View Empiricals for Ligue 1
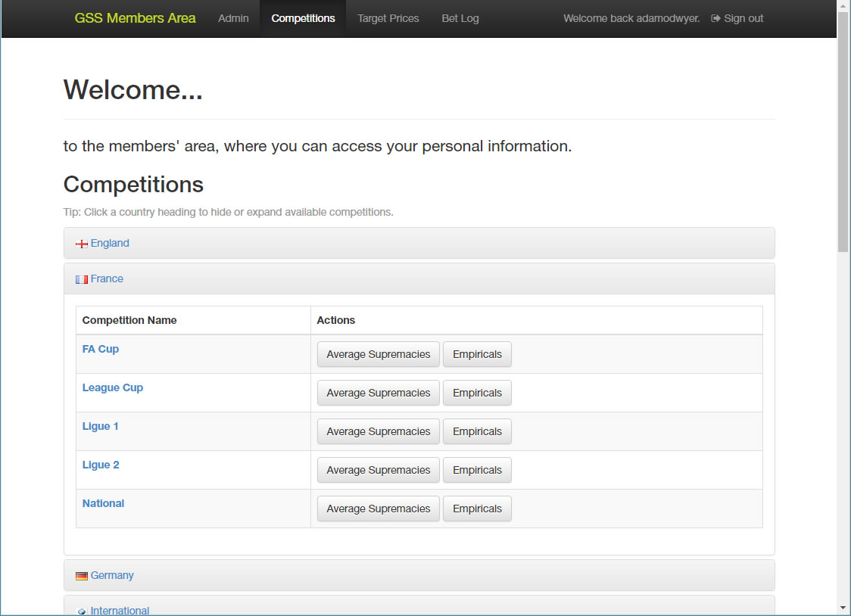The width and height of the screenshot is (851, 616). pyautogui.click(x=477, y=431)
